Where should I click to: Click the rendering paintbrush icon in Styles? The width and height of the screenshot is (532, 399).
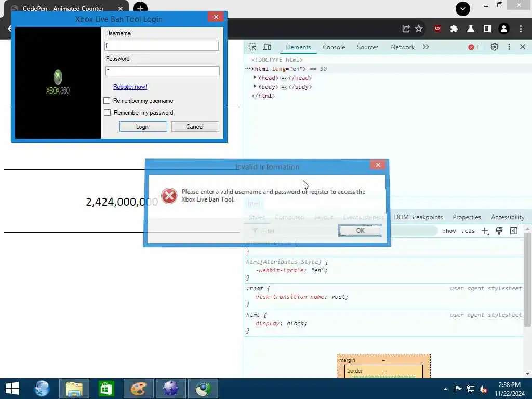tap(499, 231)
